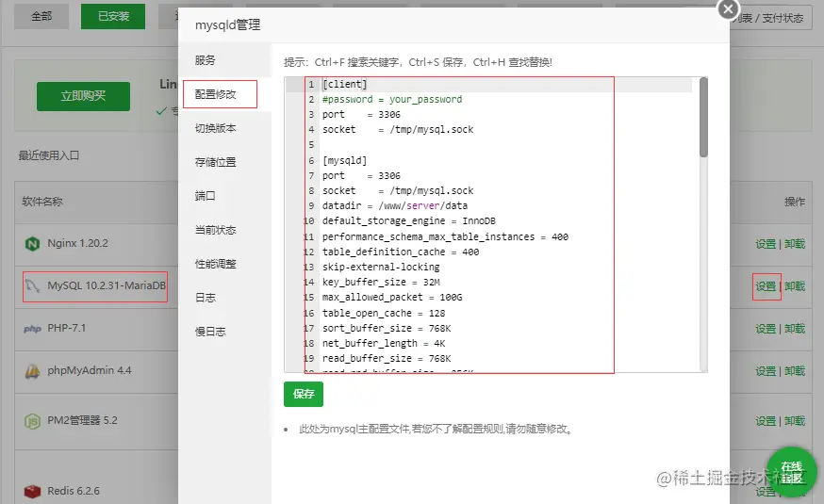Open the 性能调整 tab
This screenshot has height=504, width=824.
[x=216, y=264]
